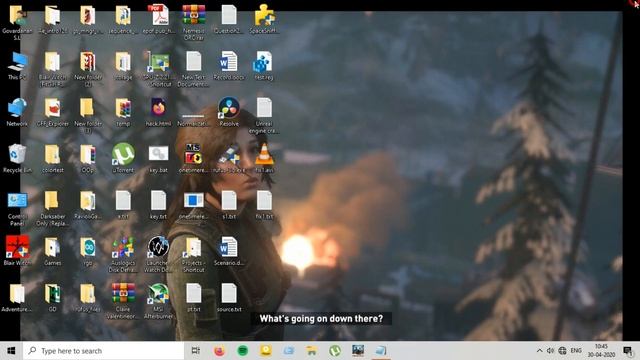Image resolution: width=640 pixels, height=360 pixels.
Task: Launch the Blair Witch game shortcut
Action: tap(17, 251)
